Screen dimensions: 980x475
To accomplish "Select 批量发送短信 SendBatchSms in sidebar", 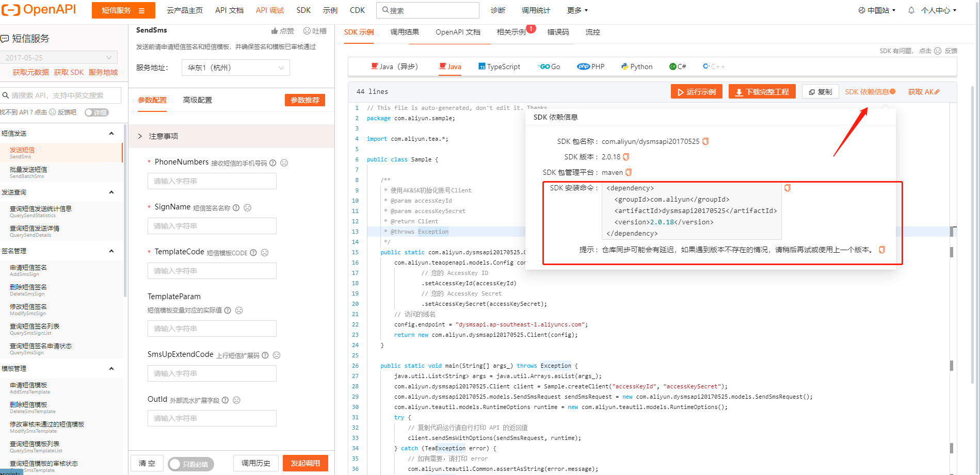I will [x=61, y=172].
